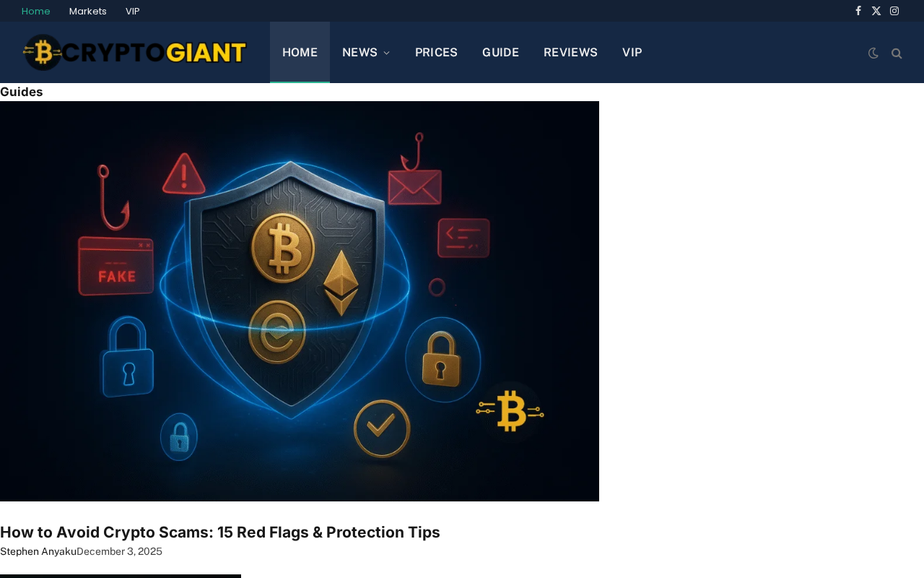Open Markets link in the top bar

[x=88, y=11]
